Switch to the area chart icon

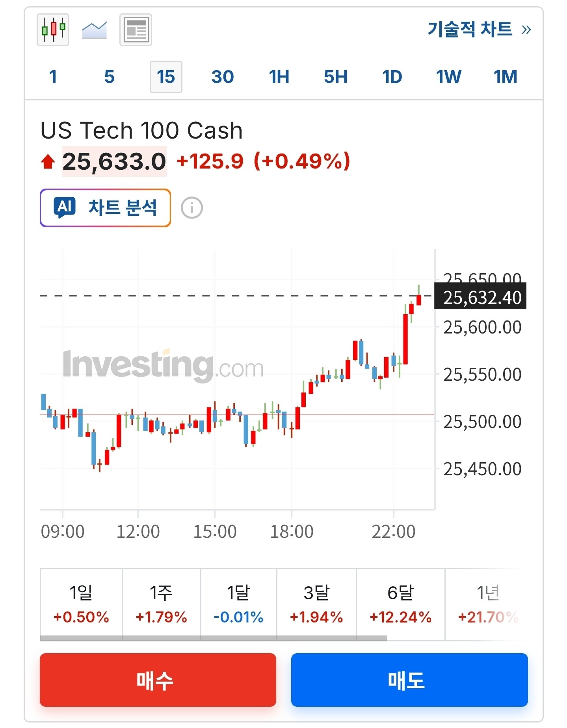(x=94, y=30)
